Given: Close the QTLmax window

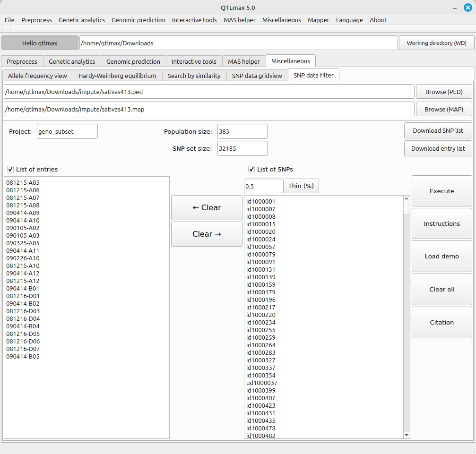Looking at the screenshot, I should pyautogui.click(x=467, y=8).
